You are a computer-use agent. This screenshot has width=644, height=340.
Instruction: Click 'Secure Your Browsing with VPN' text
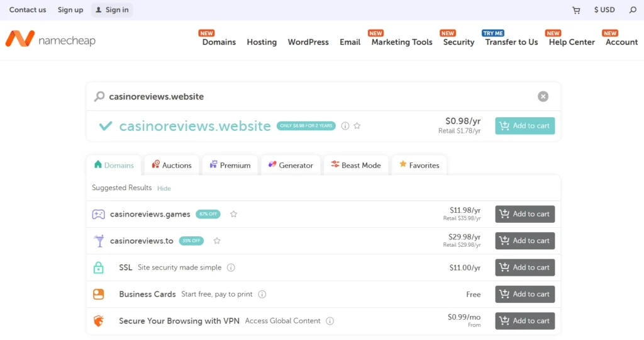point(179,321)
